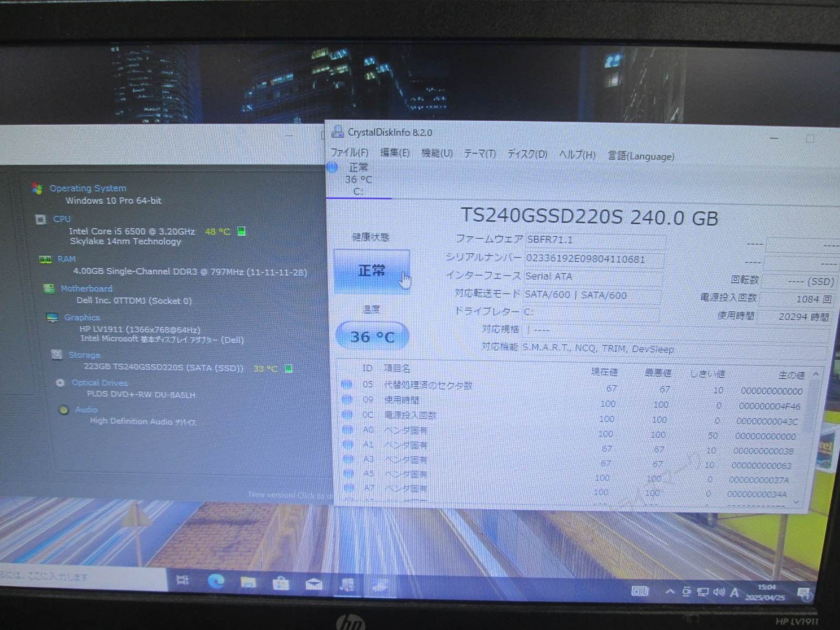Click the interface field showing Serial ATA
The height and width of the screenshot is (630, 840).
pos(593,277)
